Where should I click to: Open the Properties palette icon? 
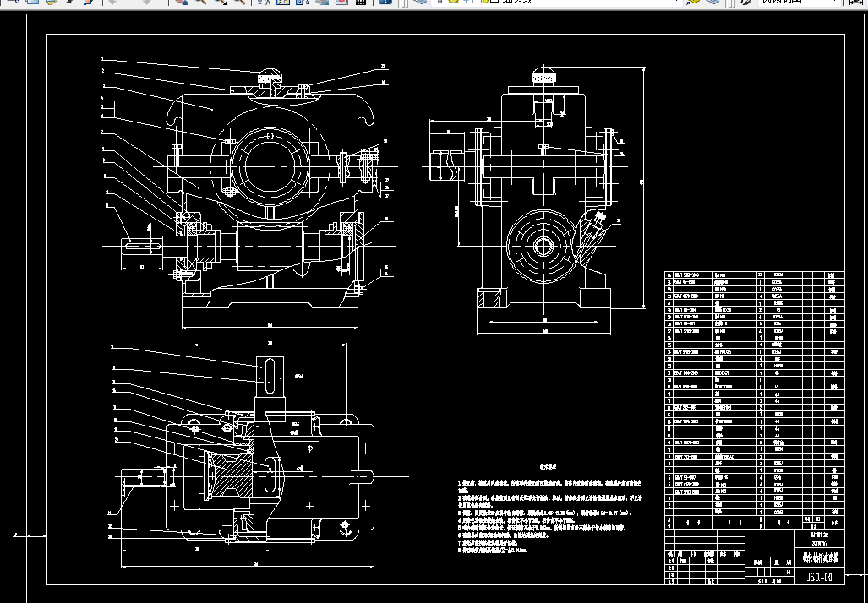point(264,2)
